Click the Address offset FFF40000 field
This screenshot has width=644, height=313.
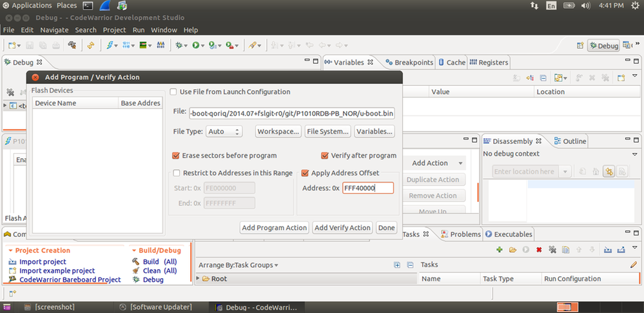(368, 188)
